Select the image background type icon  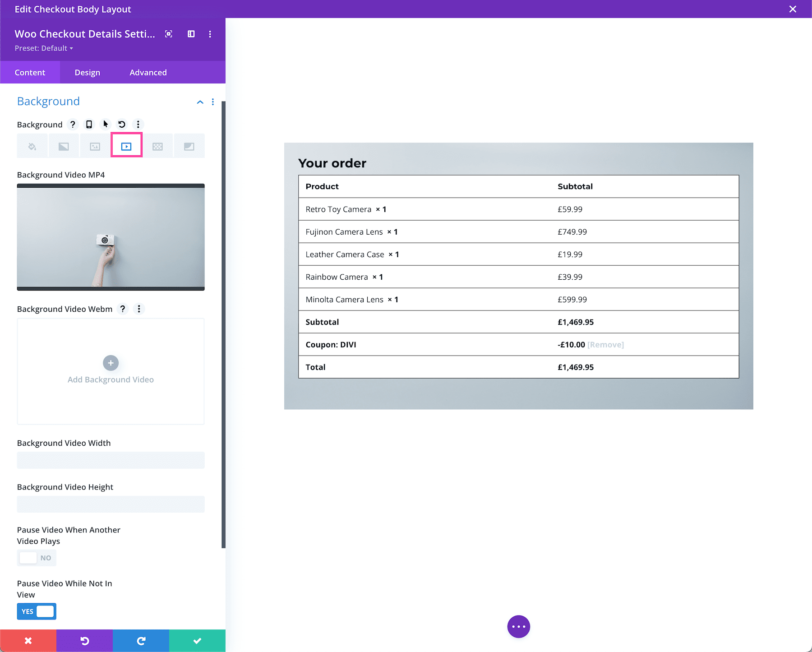tap(95, 145)
